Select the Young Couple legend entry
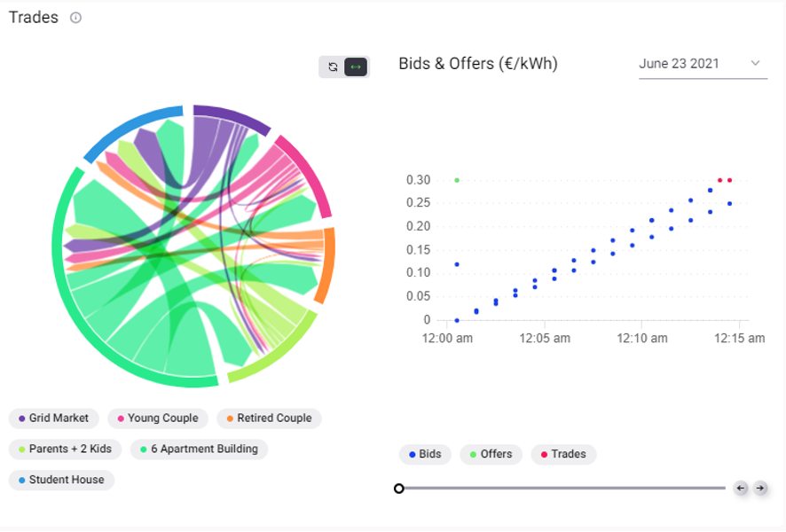Viewport: 786px width, 532px height. (158, 418)
